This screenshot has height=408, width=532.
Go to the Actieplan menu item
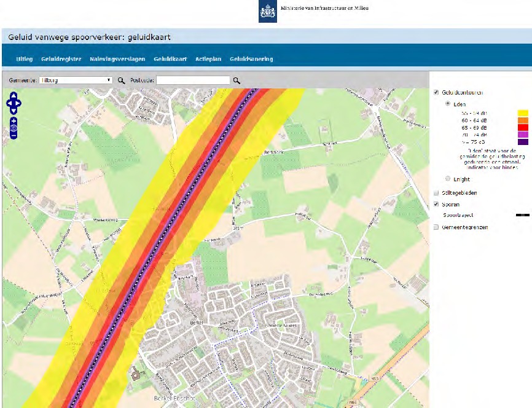click(x=206, y=59)
